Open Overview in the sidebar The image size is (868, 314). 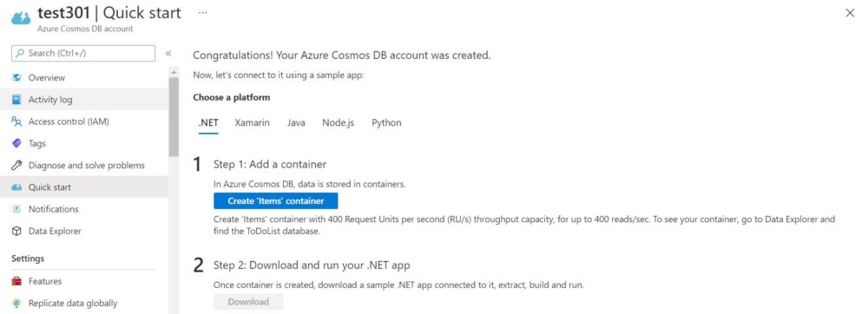pyautogui.click(x=84, y=78)
